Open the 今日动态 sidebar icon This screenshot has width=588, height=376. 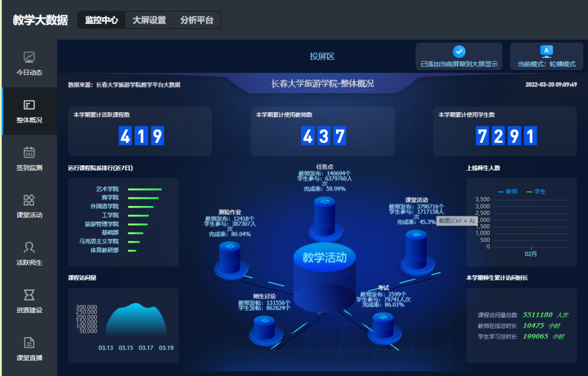click(x=29, y=57)
